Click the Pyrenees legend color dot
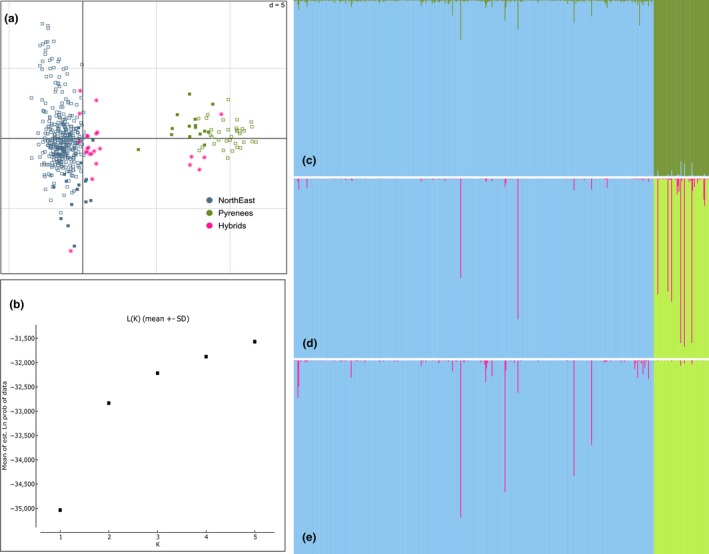 [209, 213]
